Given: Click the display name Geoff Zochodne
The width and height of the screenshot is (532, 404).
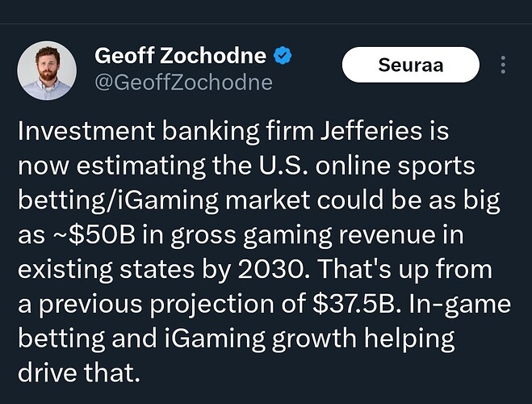Looking at the screenshot, I should (181, 55).
